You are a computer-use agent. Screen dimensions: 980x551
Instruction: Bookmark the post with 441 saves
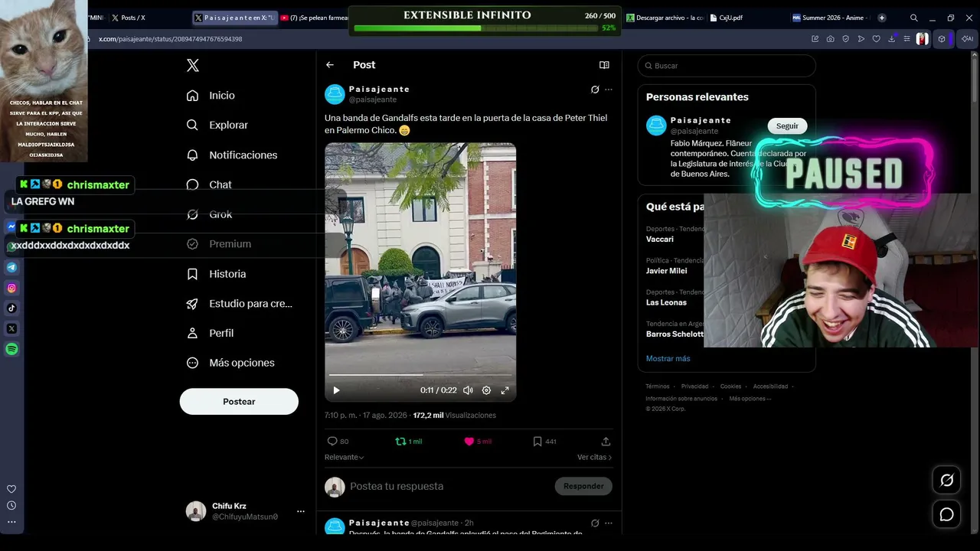pyautogui.click(x=537, y=442)
